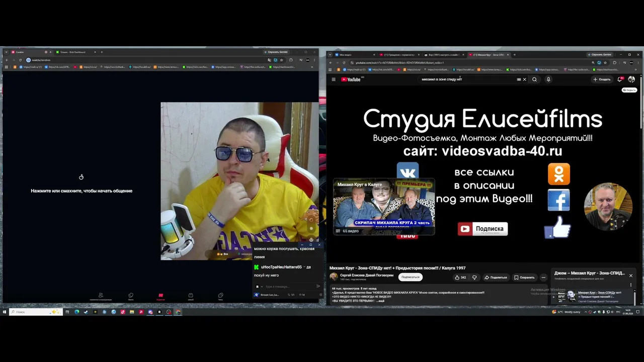Open the Сергей Елисеев Давай Поговорим channel name
The image size is (644, 362).
coord(367,275)
